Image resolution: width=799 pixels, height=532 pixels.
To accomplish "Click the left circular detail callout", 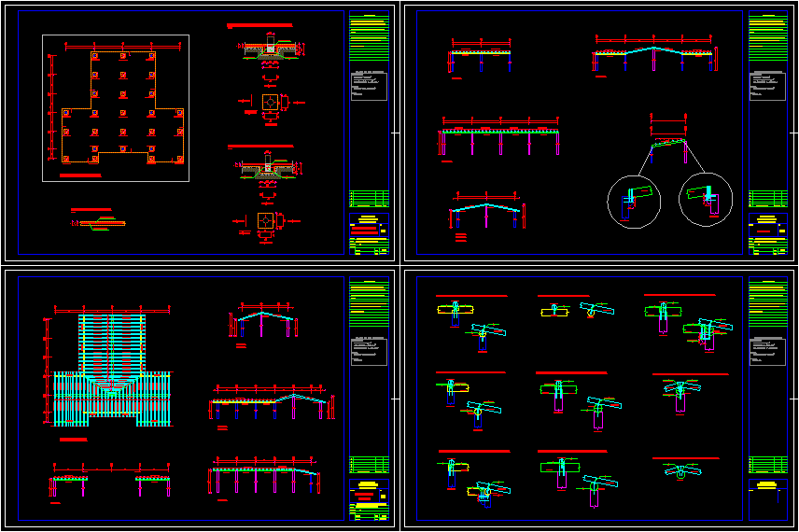I will tap(633, 202).
